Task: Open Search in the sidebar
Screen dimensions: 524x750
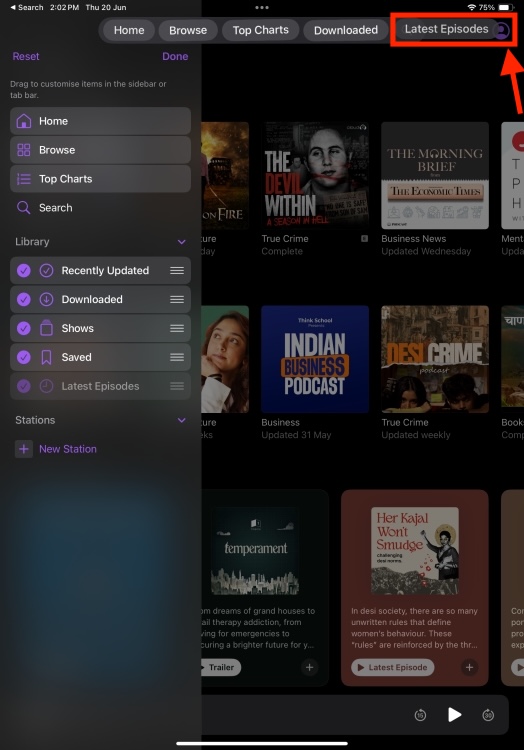Action: tap(100, 208)
